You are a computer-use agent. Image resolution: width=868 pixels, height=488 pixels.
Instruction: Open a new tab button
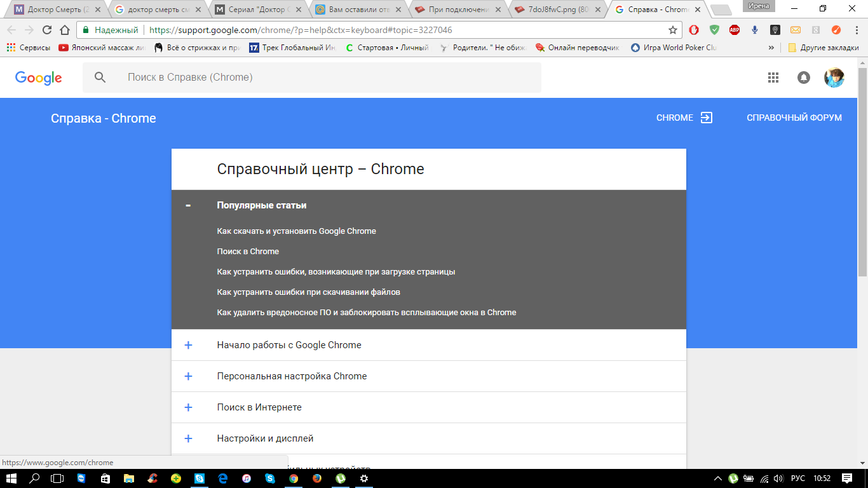(x=720, y=10)
